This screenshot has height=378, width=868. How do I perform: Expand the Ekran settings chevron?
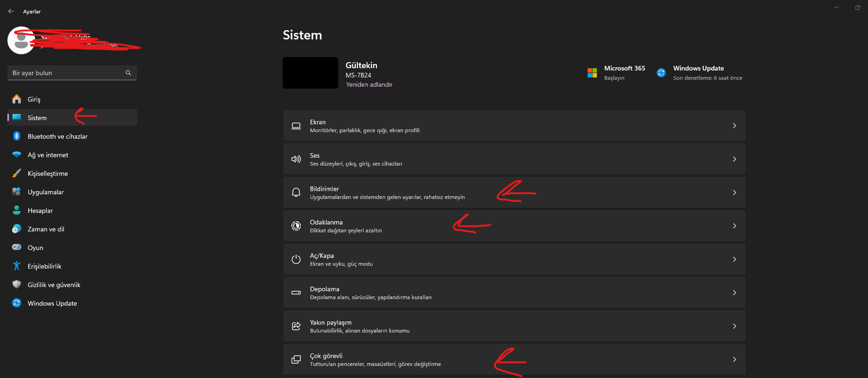click(735, 126)
